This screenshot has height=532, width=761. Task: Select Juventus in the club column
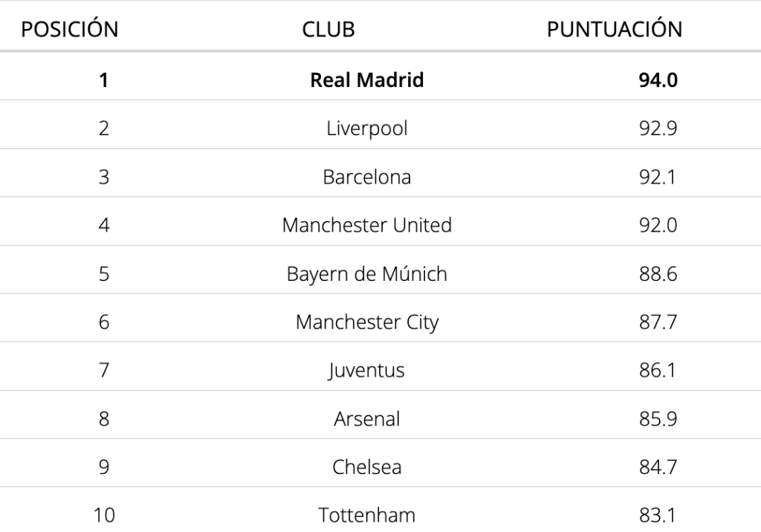367,370
